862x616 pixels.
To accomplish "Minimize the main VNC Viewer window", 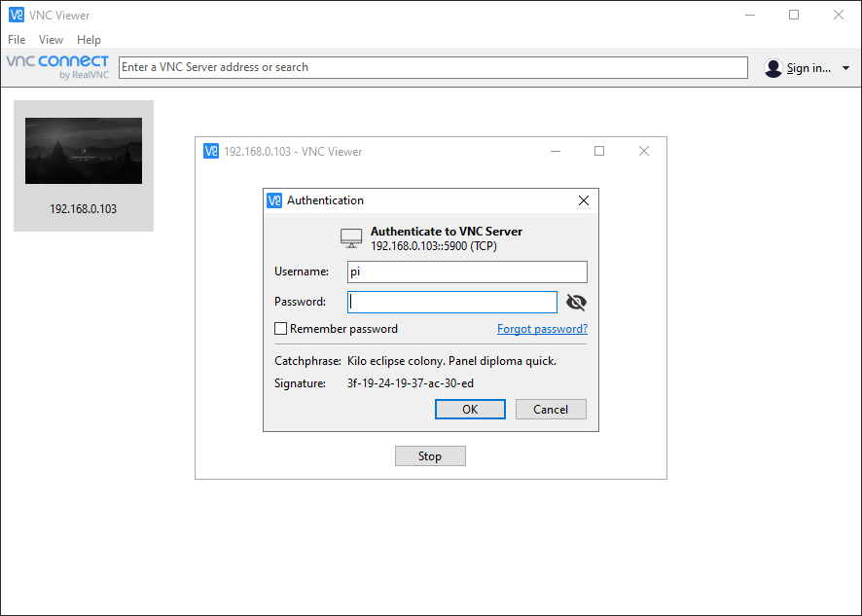I will click(750, 15).
